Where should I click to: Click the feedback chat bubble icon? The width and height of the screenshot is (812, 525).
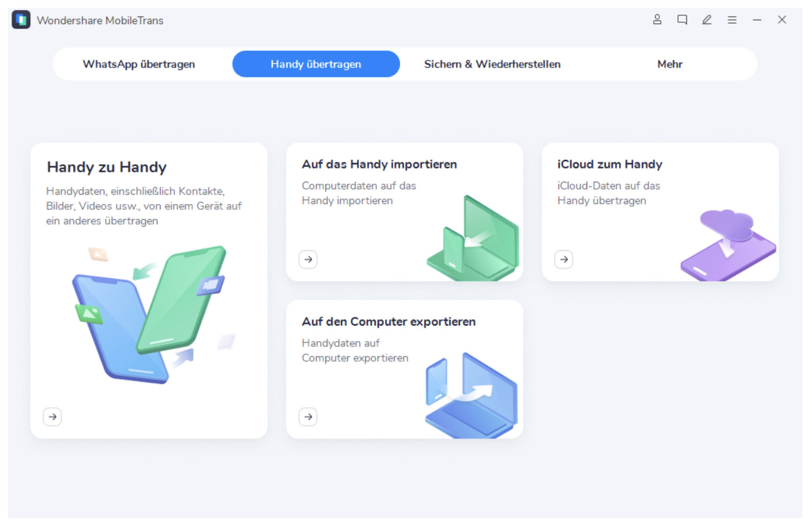(x=682, y=20)
